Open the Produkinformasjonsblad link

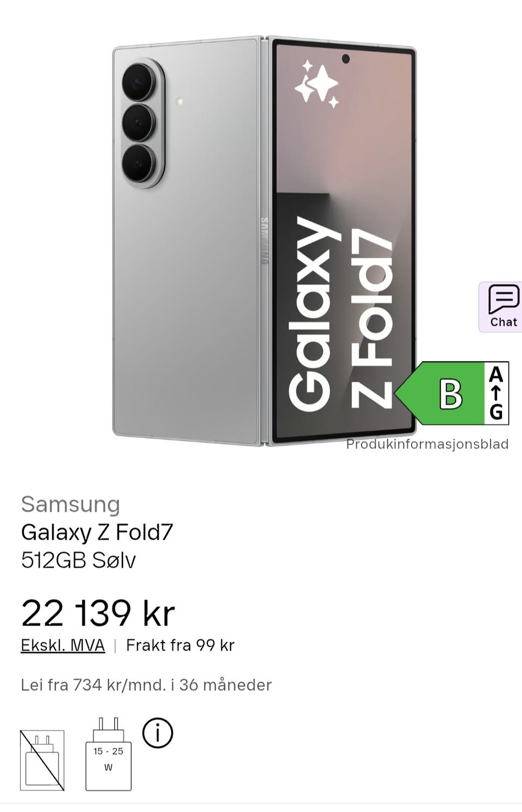point(427,444)
